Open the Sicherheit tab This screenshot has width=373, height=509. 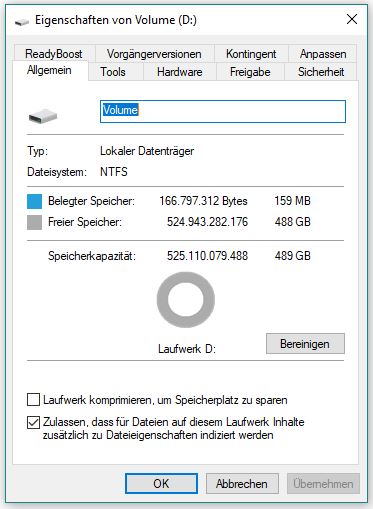tap(321, 72)
